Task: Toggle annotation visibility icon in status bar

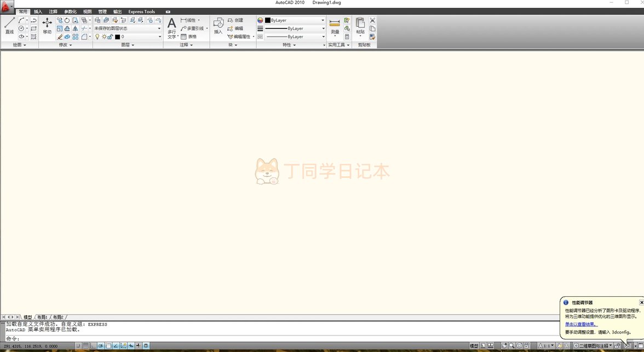Action: tap(559, 346)
